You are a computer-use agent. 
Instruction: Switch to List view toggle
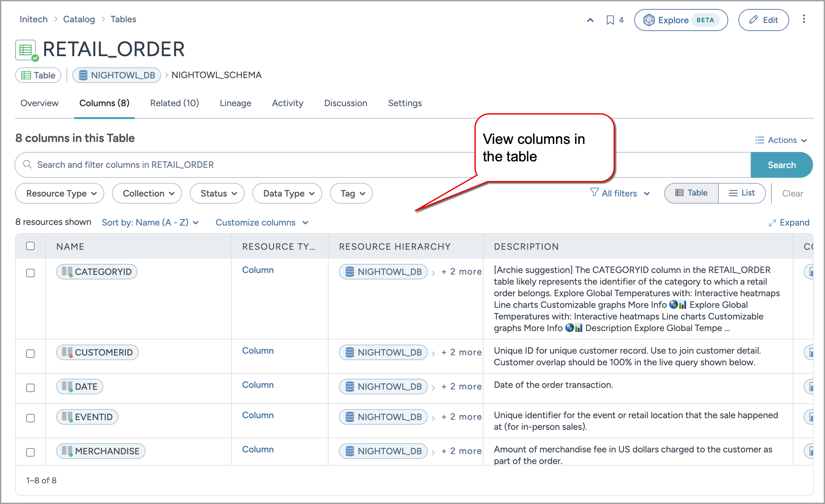742,193
